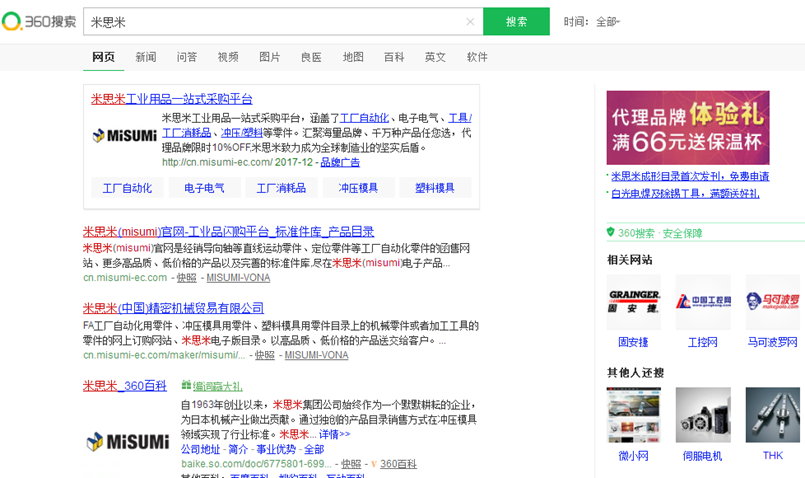
Task: Click the 伺服电机 suggestion image
Action: pos(702,415)
